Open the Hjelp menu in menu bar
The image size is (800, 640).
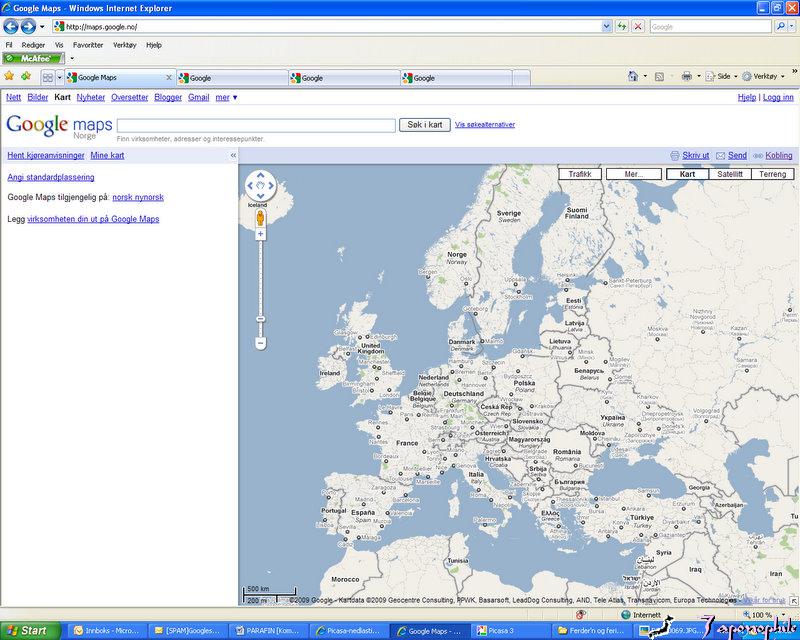pos(154,45)
